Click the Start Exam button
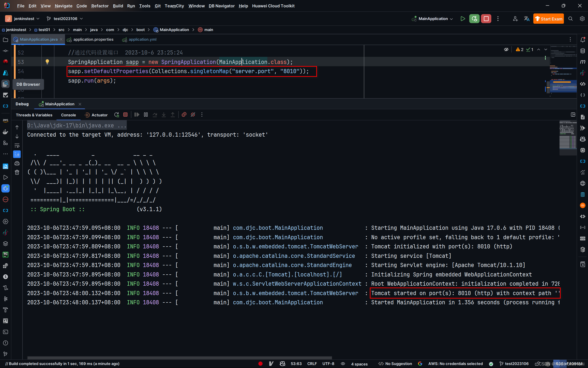This screenshot has width=588, height=368. pos(548,19)
